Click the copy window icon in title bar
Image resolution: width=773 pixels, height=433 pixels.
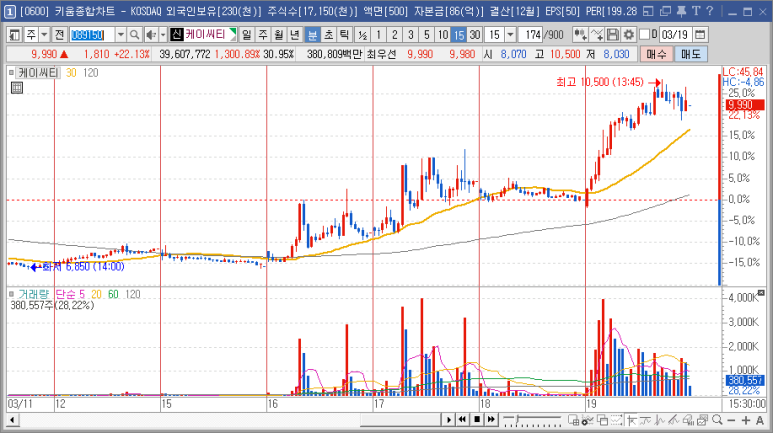click(666, 11)
